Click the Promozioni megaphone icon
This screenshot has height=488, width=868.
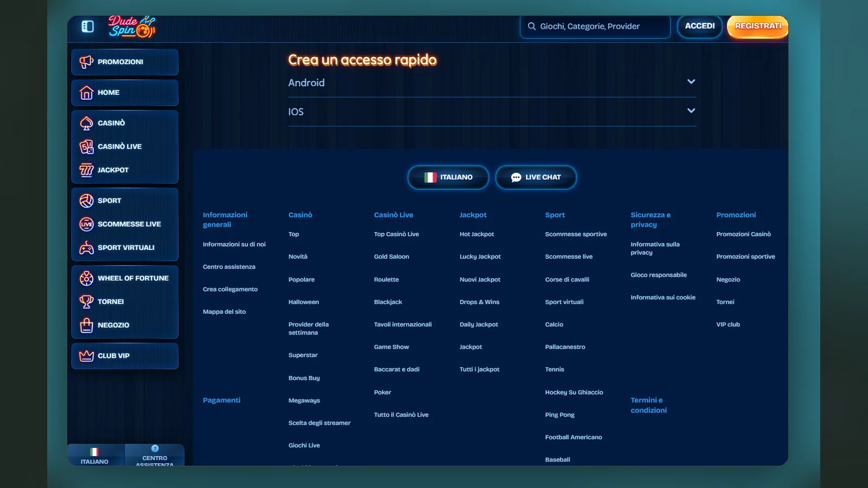(86, 62)
